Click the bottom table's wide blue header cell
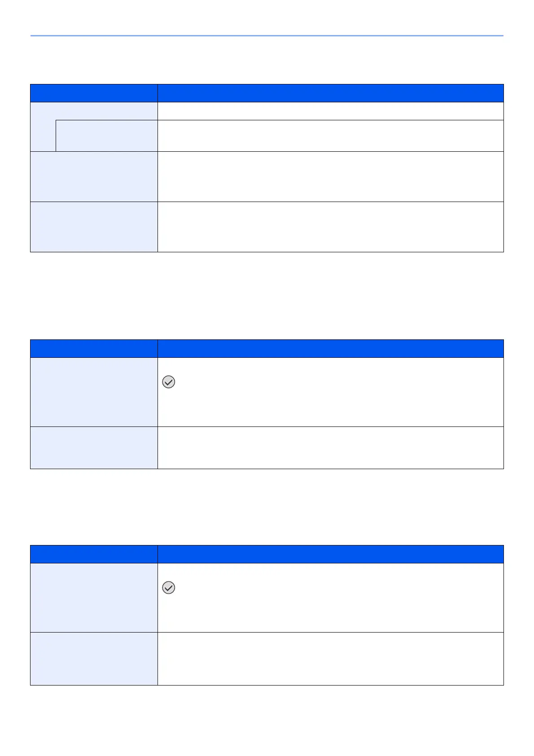The height and width of the screenshot is (756, 534). click(330, 554)
